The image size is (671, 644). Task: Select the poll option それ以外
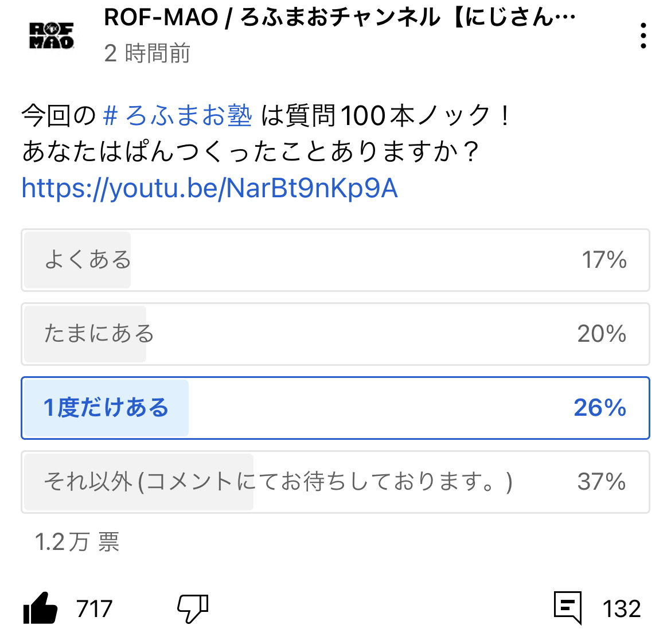point(335,482)
